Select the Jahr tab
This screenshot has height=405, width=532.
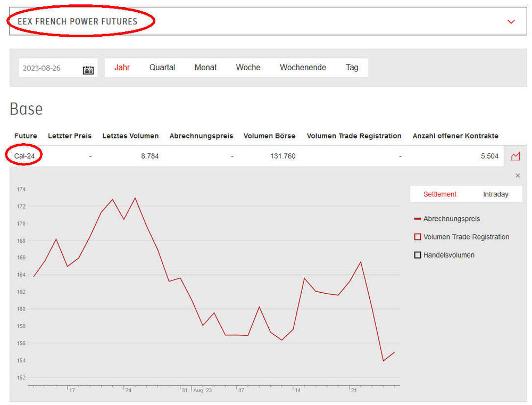click(122, 68)
